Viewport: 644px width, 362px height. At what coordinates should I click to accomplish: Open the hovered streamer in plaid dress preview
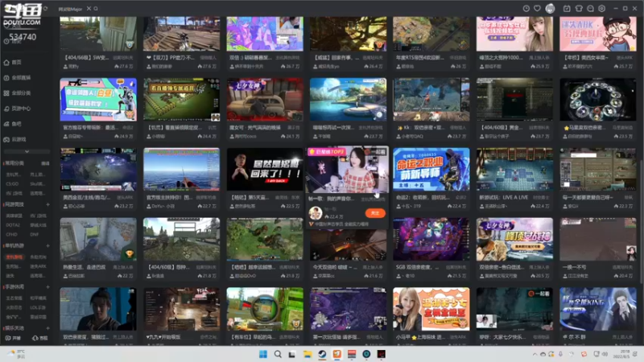[348, 170]
